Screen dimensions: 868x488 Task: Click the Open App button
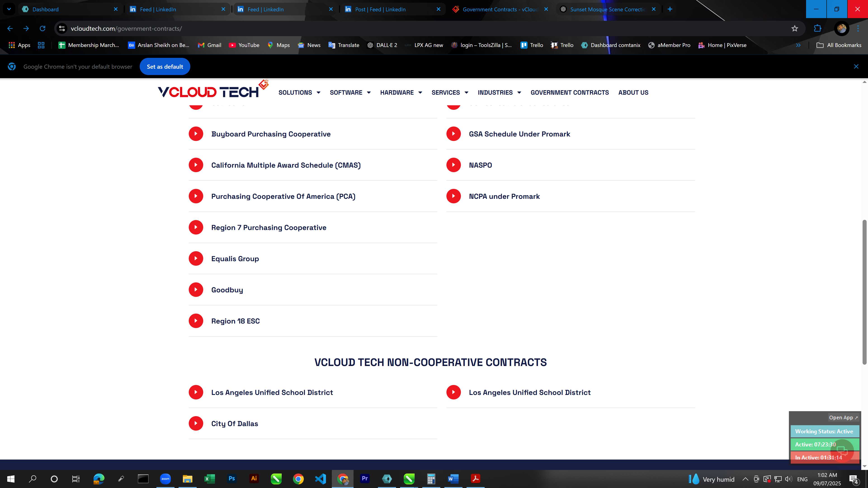(843, 418)
